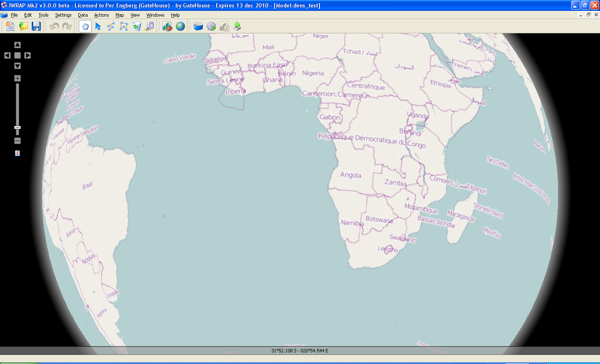600x364 pixels.
Task: Pick the polygon area drawing tool
Action: click(124, 26)
